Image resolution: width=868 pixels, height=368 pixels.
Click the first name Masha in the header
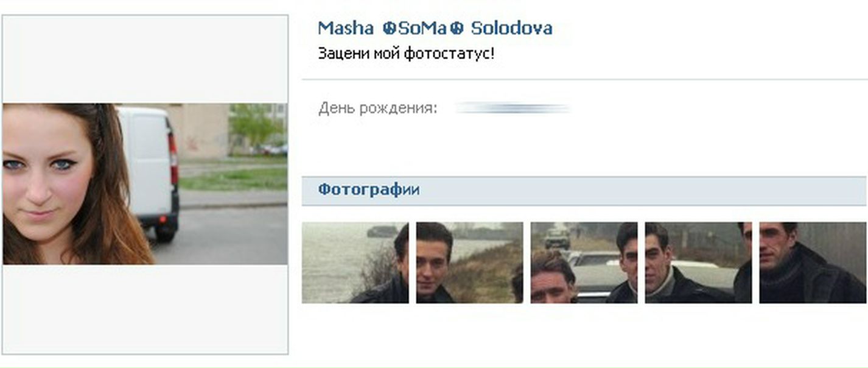tap(345, 28)
